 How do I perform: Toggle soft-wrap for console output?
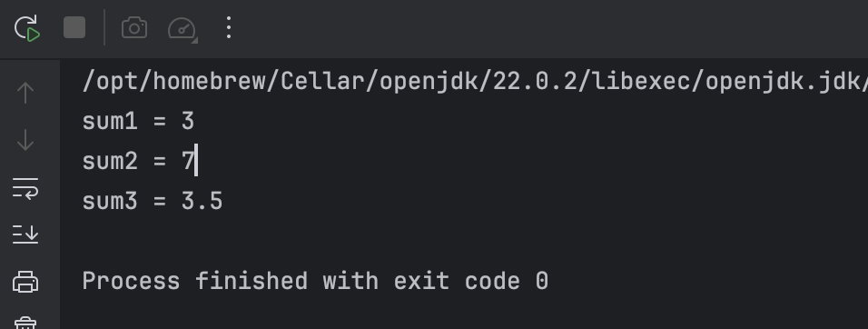(x=25, y=188)
